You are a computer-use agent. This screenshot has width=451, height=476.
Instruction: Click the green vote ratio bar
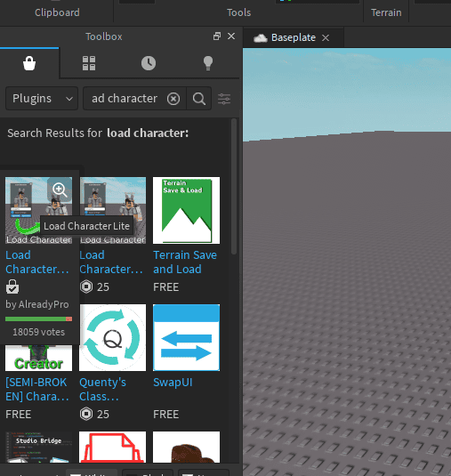pos(38,319)
